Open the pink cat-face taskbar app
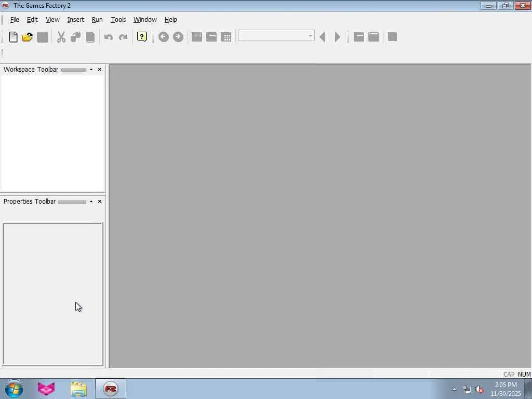532x399 pixels. [x=46, y=389]
